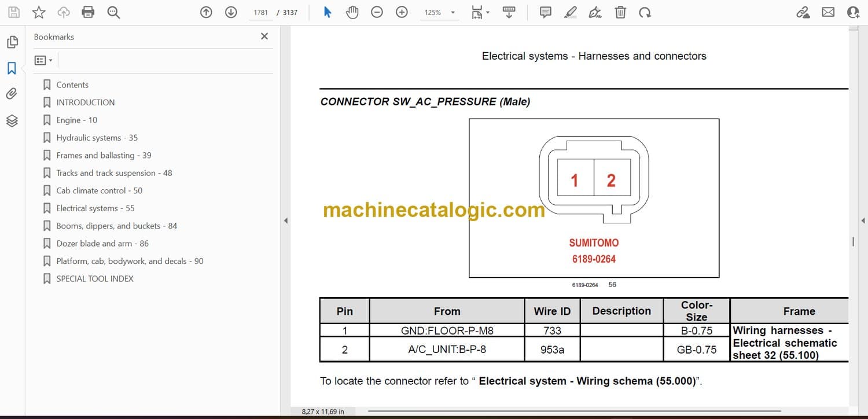Toggle the Bookmarks panel in the sidebar
This screenshot has width=868, height=419.
(x=12, y=68)
